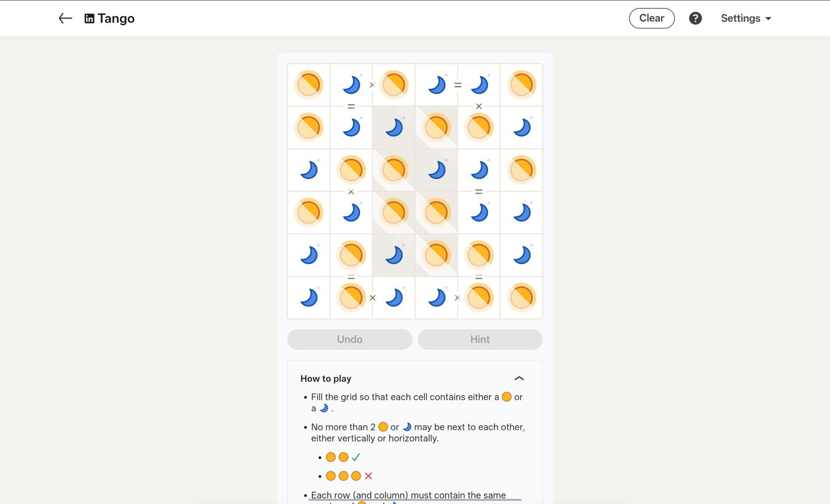Click the LinkedIn logo beside Tango title
Screen dimensions: 830x504
pyautogui.click(x=89, y=19)
